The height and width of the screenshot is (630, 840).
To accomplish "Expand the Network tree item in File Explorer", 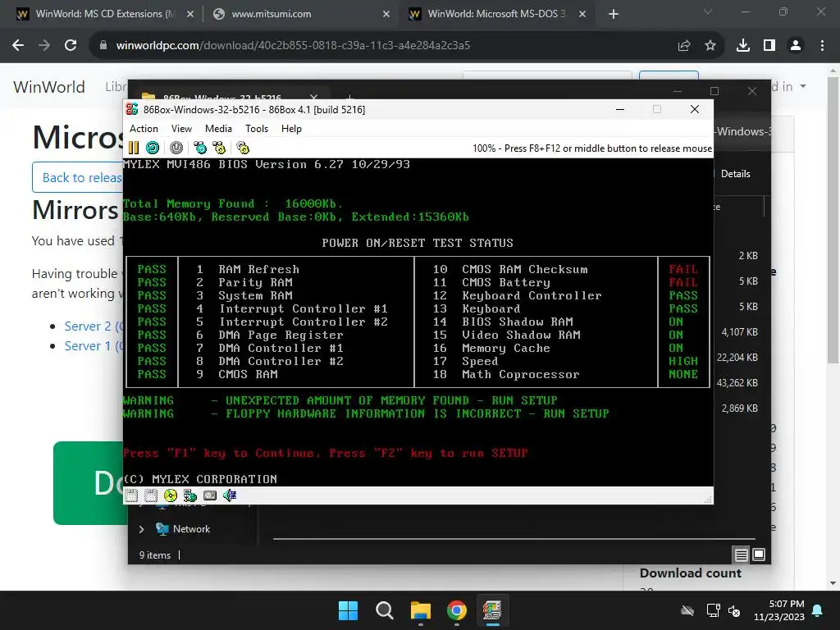I will (141, 529).
